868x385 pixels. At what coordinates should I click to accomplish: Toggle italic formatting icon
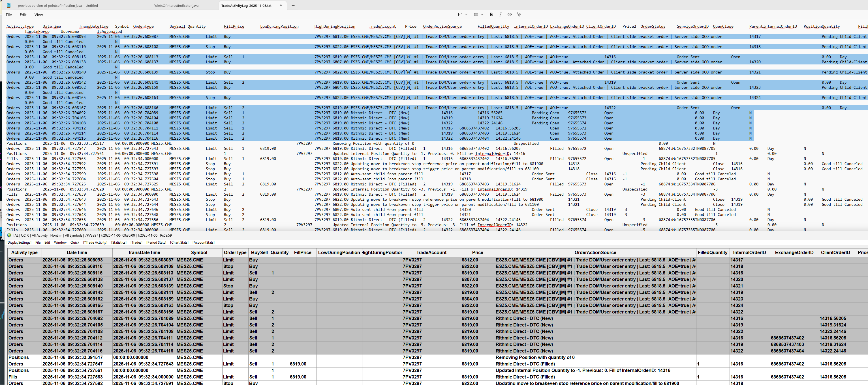(x=500, y=14)
